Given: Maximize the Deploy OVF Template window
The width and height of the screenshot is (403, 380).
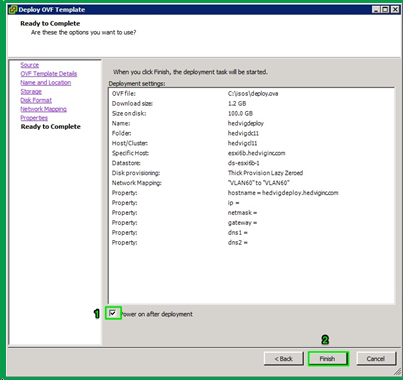Looking at the screenshot, I should [385, 9].
